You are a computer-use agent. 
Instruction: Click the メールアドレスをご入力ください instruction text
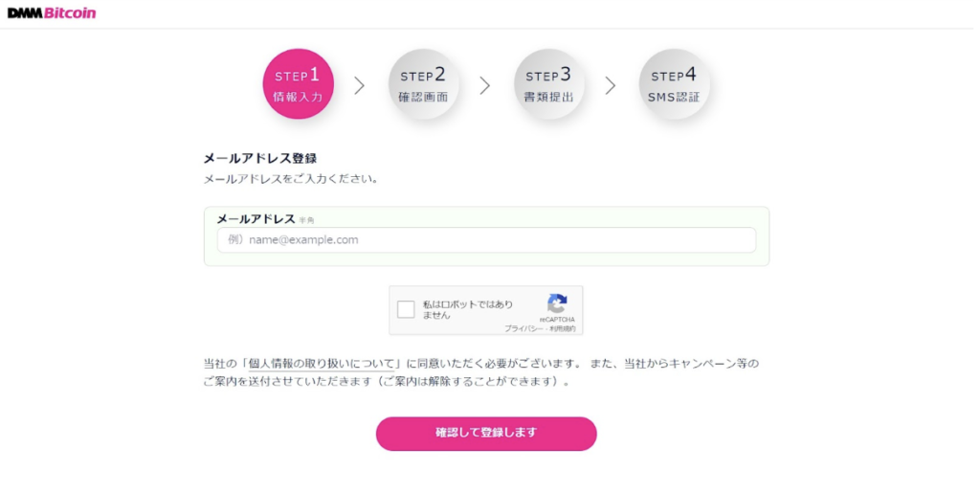pos(291,178)
